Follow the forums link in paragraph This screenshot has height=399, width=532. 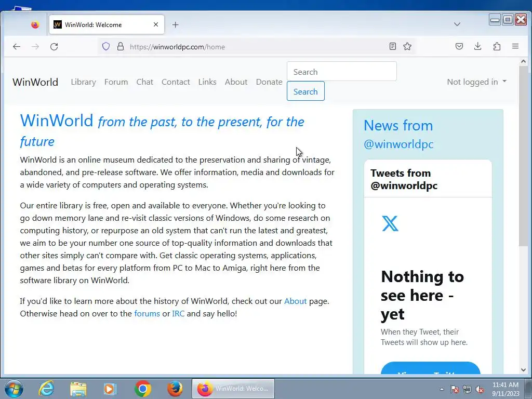(x=147, y=314)
